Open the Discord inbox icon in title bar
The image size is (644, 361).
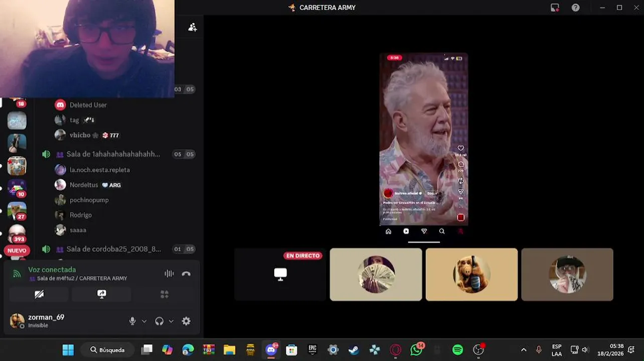pos(555,8)
